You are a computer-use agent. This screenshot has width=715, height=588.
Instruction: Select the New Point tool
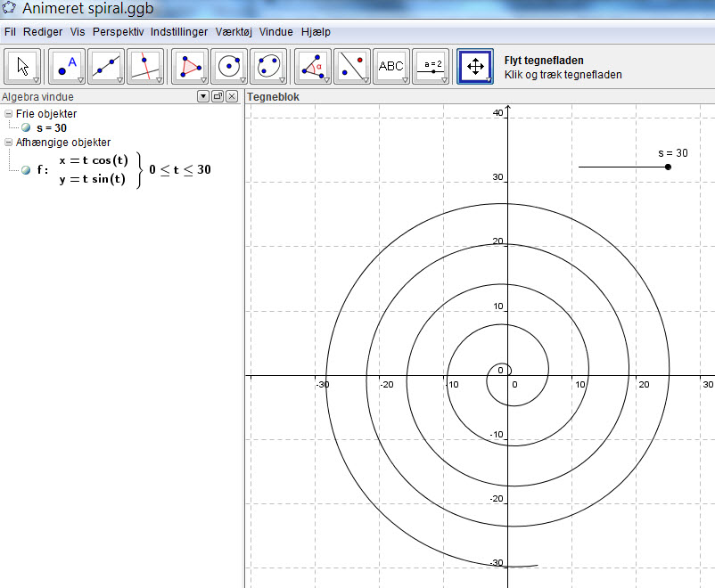(65, 66)
